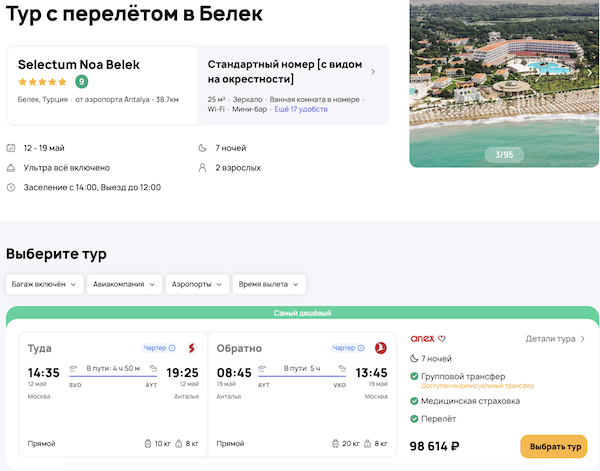Open the Аэропорты dropdown filter
Image resolution: width=600 pixels, height=471 pixels.
[x=196, y=285]
